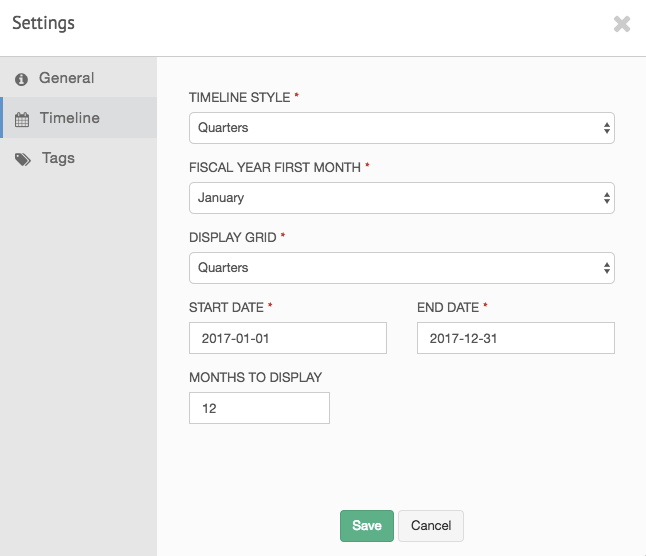Click the arrows on the Timeline Style select
The image size is (646, 556).
(607, 128)
